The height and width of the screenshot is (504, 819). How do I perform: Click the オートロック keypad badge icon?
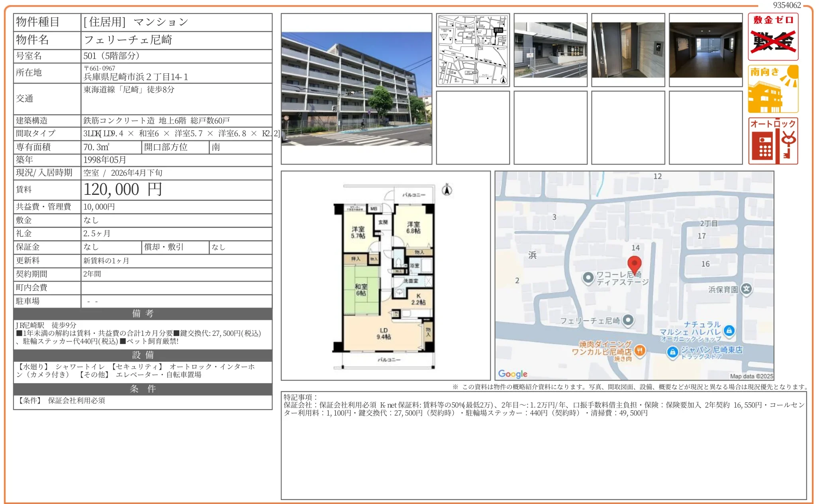(x=773, y=141)
